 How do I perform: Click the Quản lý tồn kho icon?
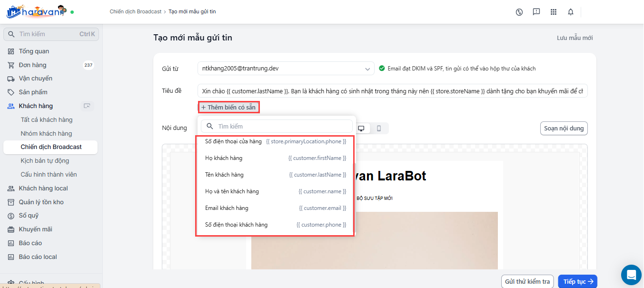(x=11, y=202)
